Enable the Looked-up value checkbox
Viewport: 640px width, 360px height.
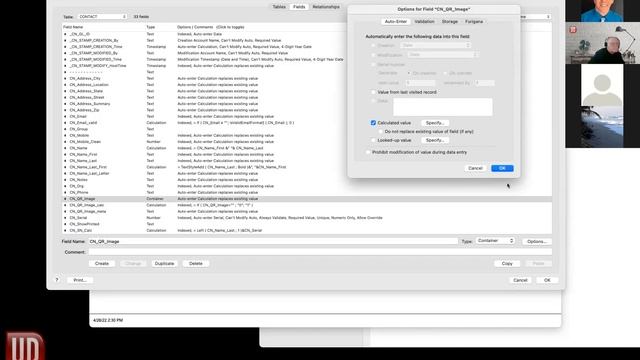tap(373, 140)
